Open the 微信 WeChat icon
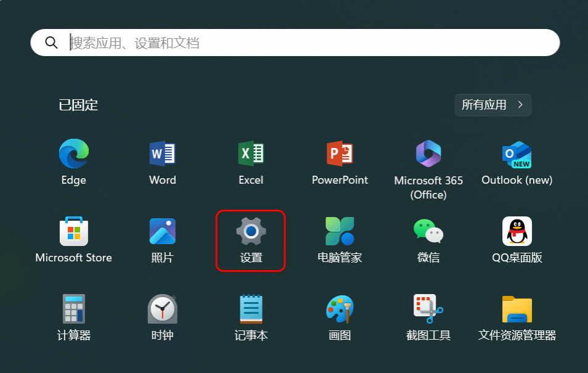The image size is (588, 373). click(428, 231)
